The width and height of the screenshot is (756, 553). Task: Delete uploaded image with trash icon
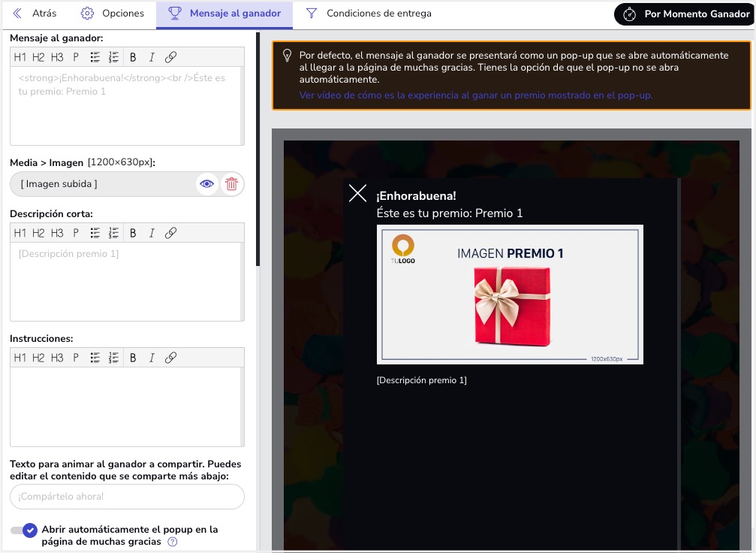click(x=232, y=184)
